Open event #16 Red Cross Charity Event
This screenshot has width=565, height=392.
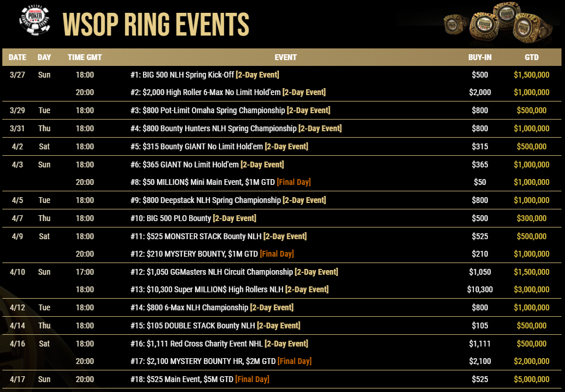pyautogui.click(x=219, y=344)
